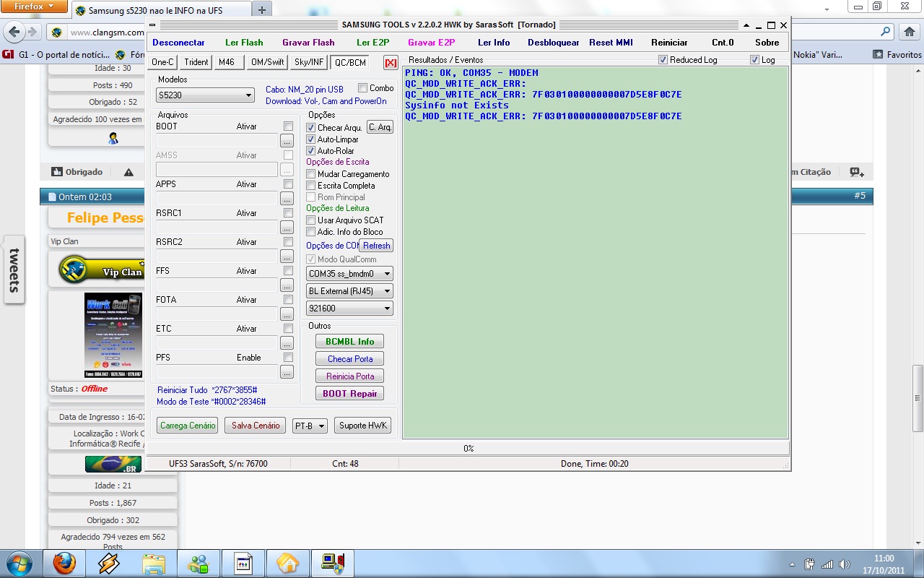Screen dimensions: 924x578
Task: Click Ler Info in top menu
Action: (494, 43)
